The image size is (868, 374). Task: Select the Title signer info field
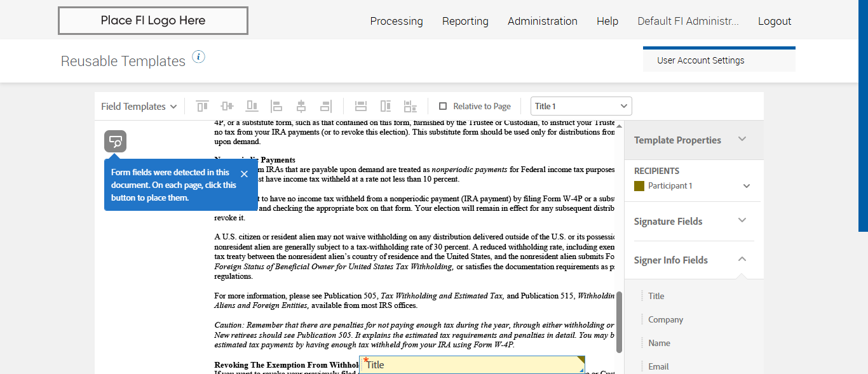point(656,296)
